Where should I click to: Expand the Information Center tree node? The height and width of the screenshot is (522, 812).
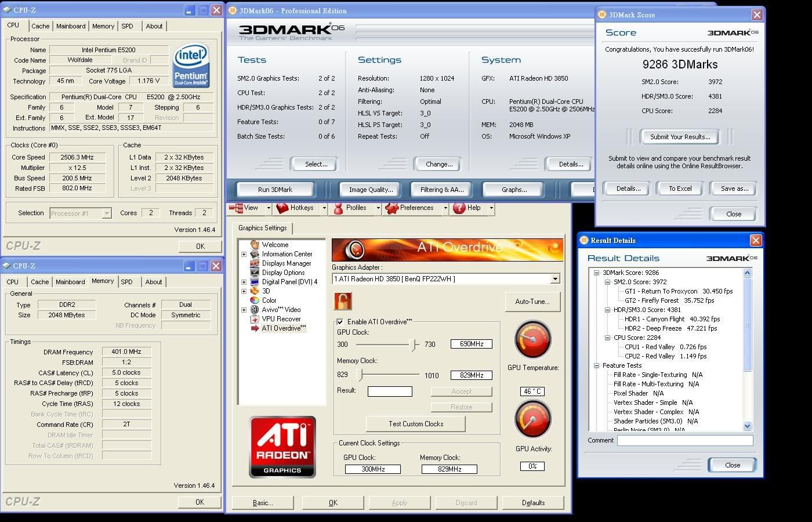click(244, 254)
